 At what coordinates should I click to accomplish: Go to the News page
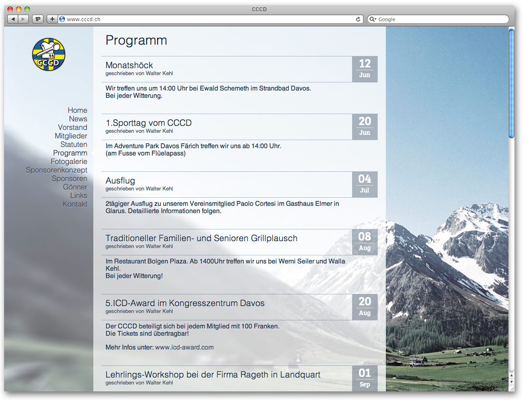pos(78,119)
